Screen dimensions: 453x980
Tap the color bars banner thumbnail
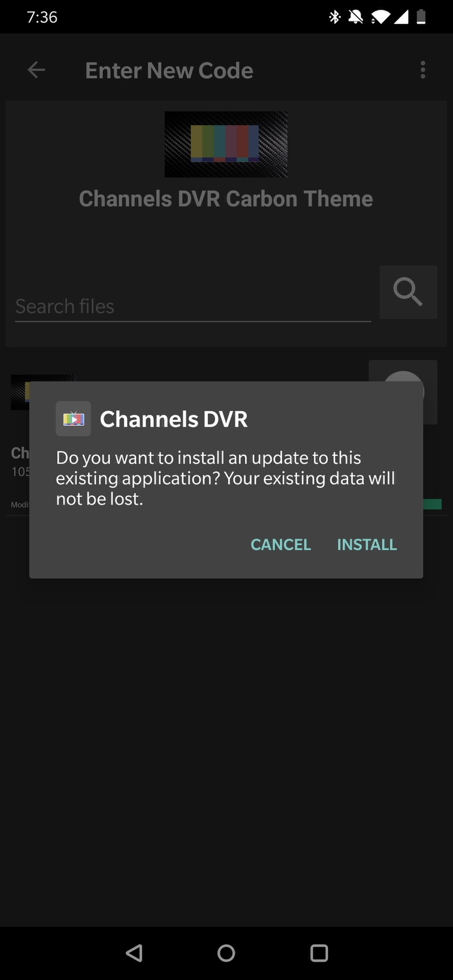point(226,144)
